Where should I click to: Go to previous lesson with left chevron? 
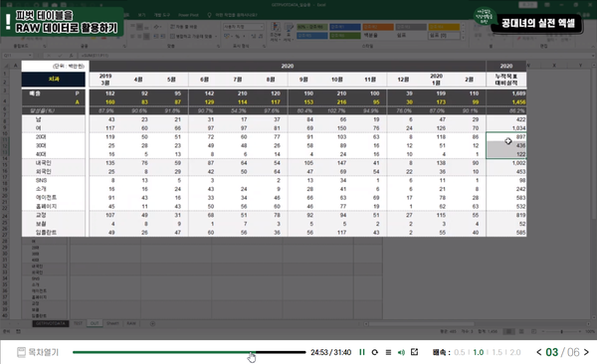[x=538, y=352]
